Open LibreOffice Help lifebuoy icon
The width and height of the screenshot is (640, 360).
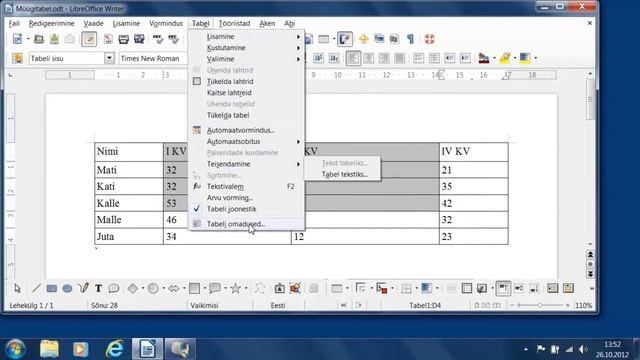[x=429, y=39]
